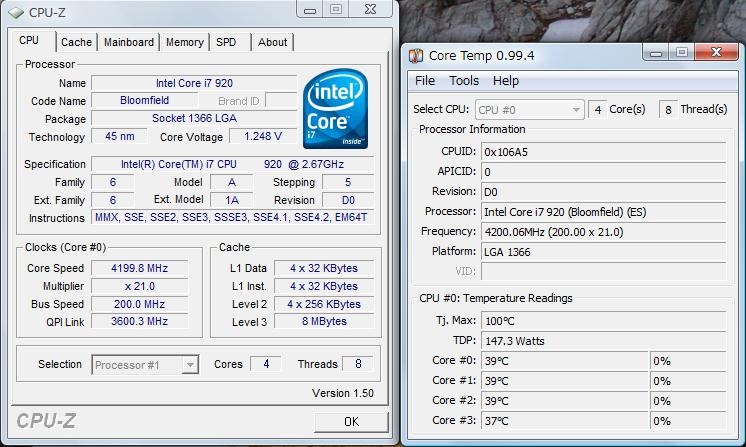Open the Memory tab in CPU-Z
746x447 pixels.
pos(185,42)
